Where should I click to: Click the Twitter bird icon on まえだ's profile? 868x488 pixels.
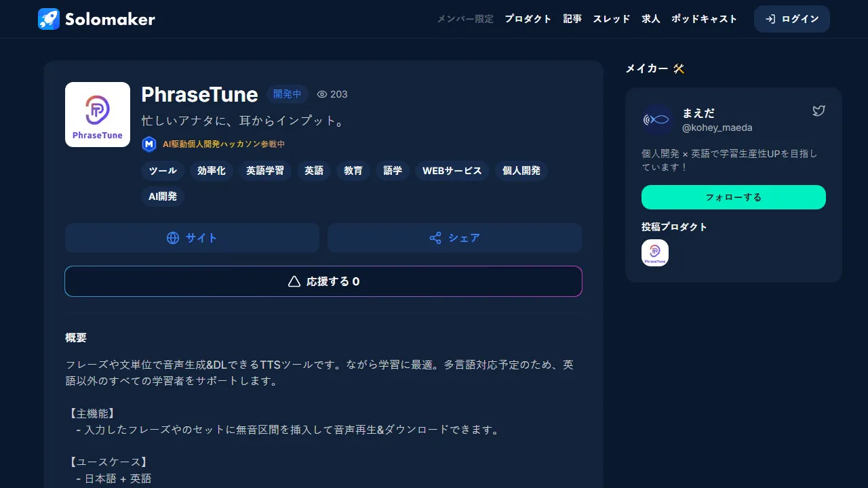click(818, 110)
